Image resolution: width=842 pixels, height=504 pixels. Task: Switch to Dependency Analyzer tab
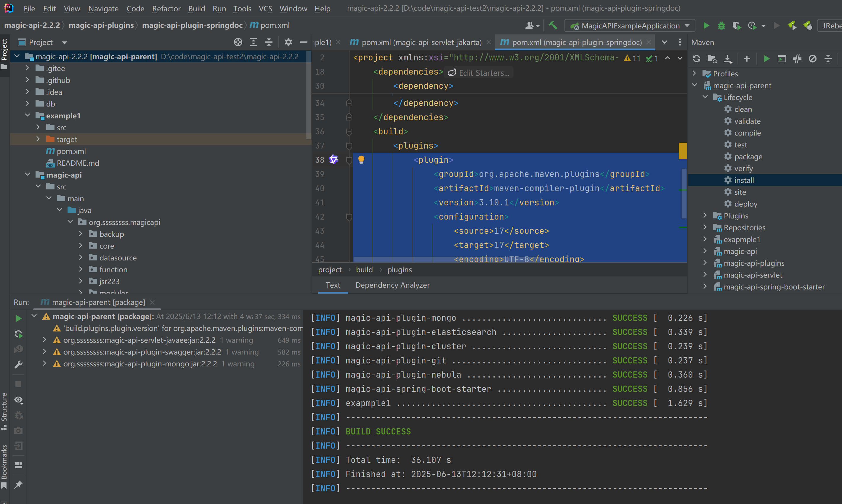click(x=392, y=285)
